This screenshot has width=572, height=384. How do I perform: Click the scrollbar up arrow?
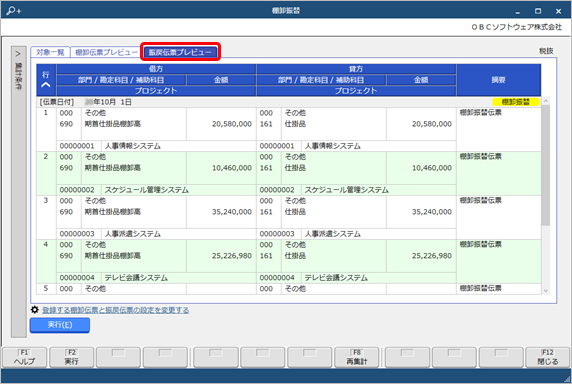coord(546,101)
